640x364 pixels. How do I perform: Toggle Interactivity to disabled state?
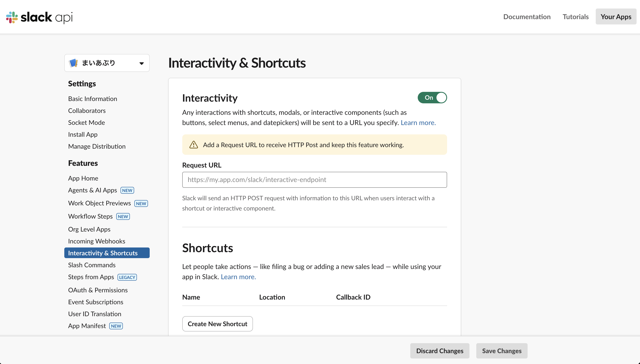(x=432, y=98)
